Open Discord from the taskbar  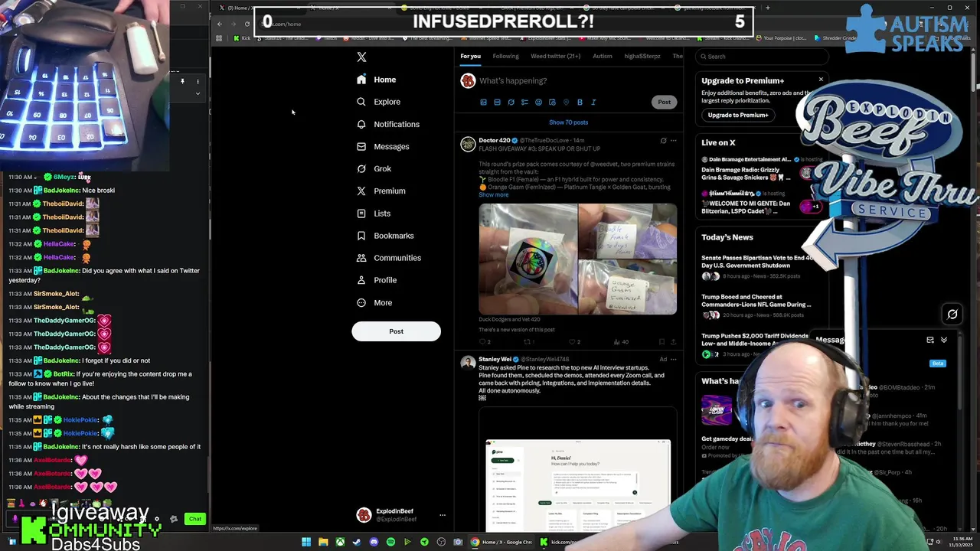pos(374,542)
